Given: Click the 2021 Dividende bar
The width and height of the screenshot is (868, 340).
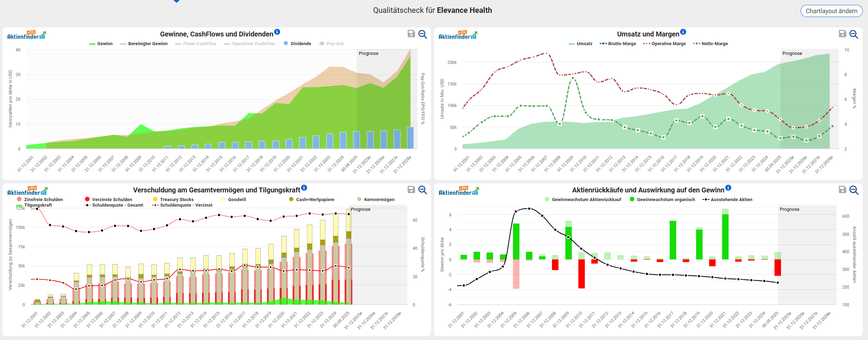Looking at the screenshot, I should [x=302, y=143].
